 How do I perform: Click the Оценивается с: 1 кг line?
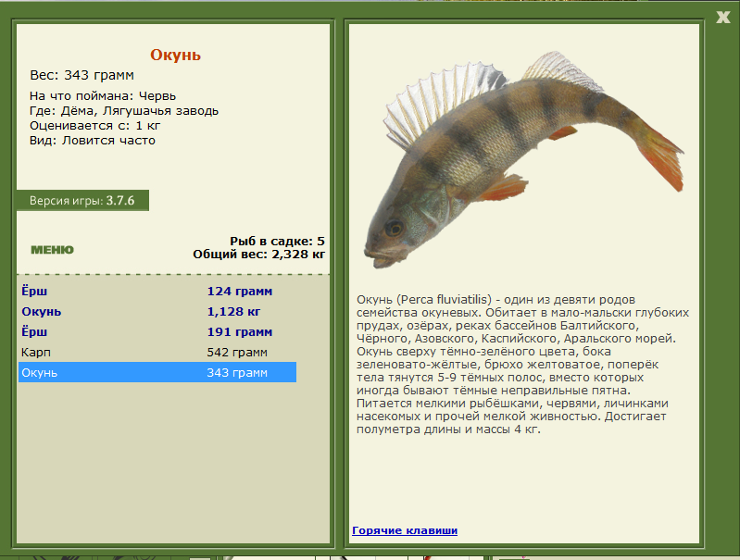(95, 126)
